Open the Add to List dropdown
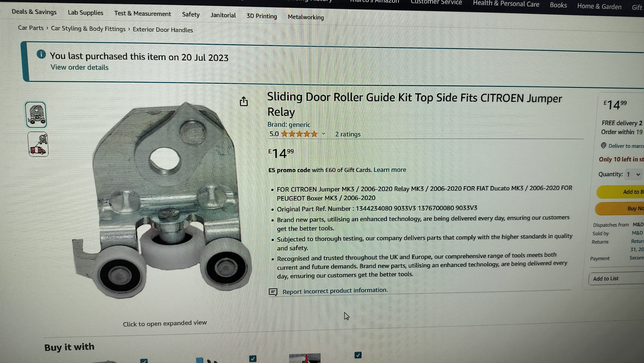The width and height of the screenshot is (644, 363). 616,279
